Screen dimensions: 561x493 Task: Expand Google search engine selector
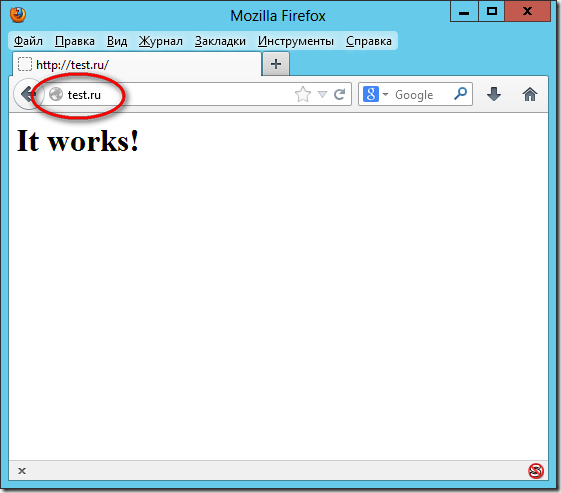pyautogui.click(x=375, y=94)
